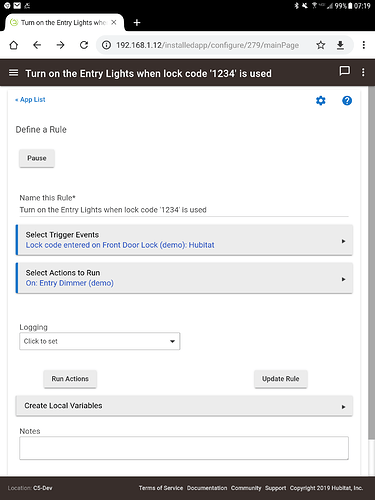Open the Support footer link

coord(276,488)
